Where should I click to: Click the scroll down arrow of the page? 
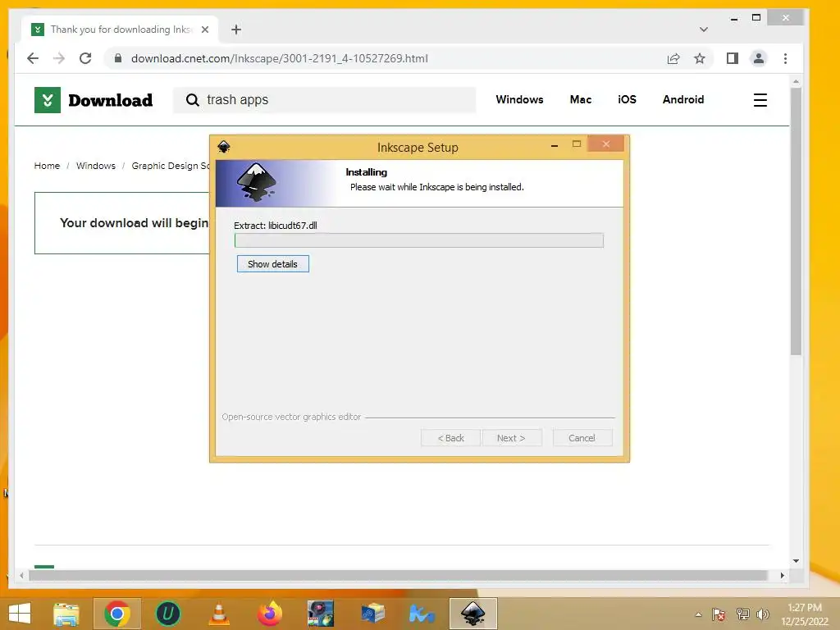[796, 561]
